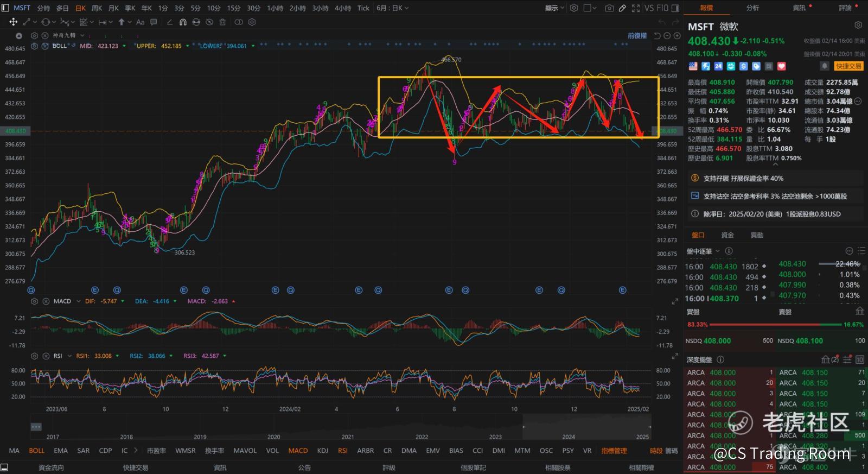Set a price alert bell icon
Image resolution: width=868 pixels, height=474 pixels.
[825, 66]
